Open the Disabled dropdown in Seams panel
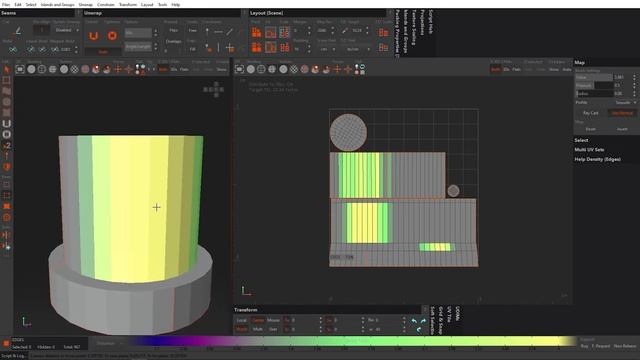The height and width of the screenshot is (360, 640). [67, 30]
